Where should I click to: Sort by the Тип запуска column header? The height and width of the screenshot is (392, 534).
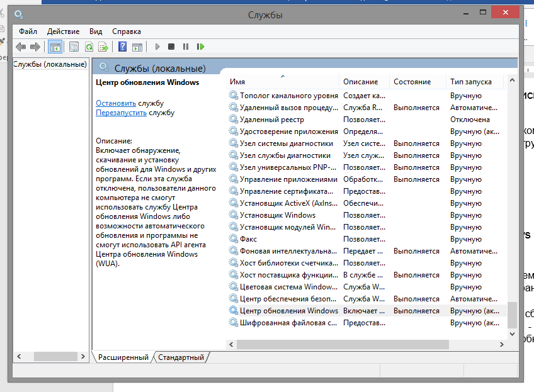click(x=474, y=82)
